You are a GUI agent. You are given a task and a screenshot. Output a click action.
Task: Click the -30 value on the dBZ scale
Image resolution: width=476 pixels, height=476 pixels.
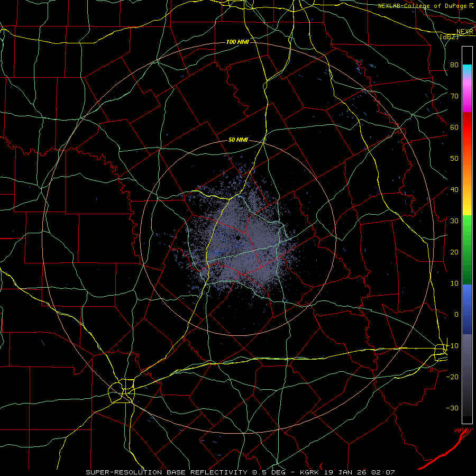pos(452,408)
